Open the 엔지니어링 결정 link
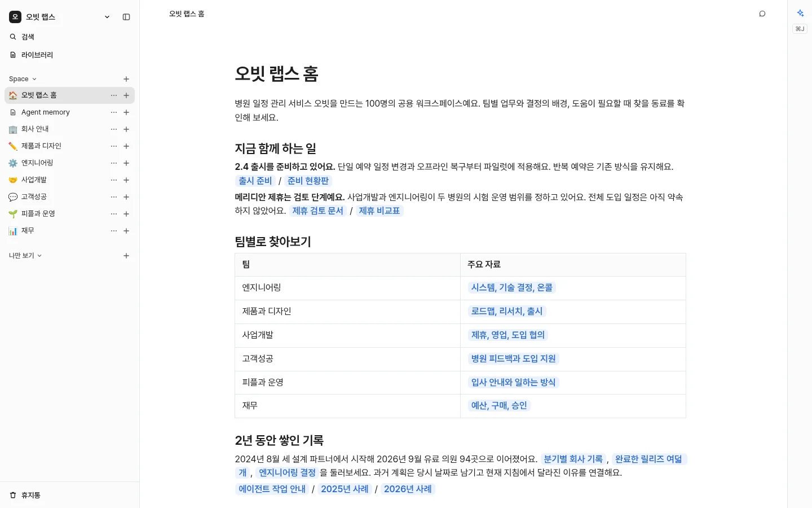812x508 pixels. [x=287, y=472]
